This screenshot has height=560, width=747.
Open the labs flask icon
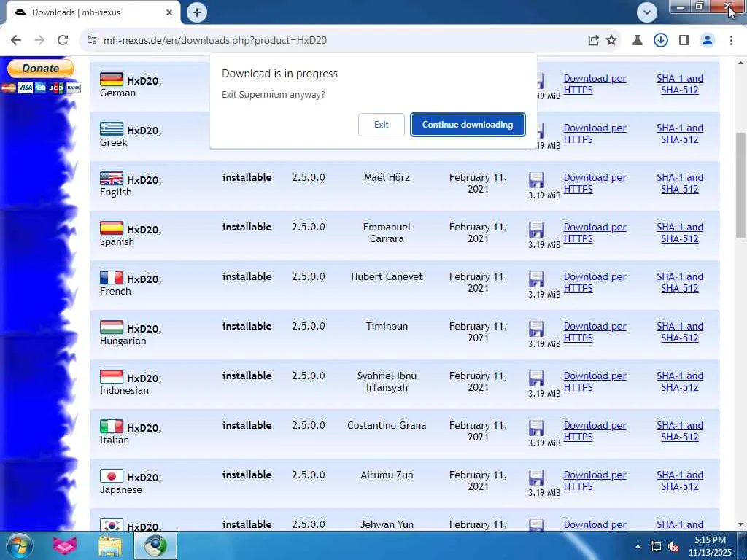(x=638, y=41)
